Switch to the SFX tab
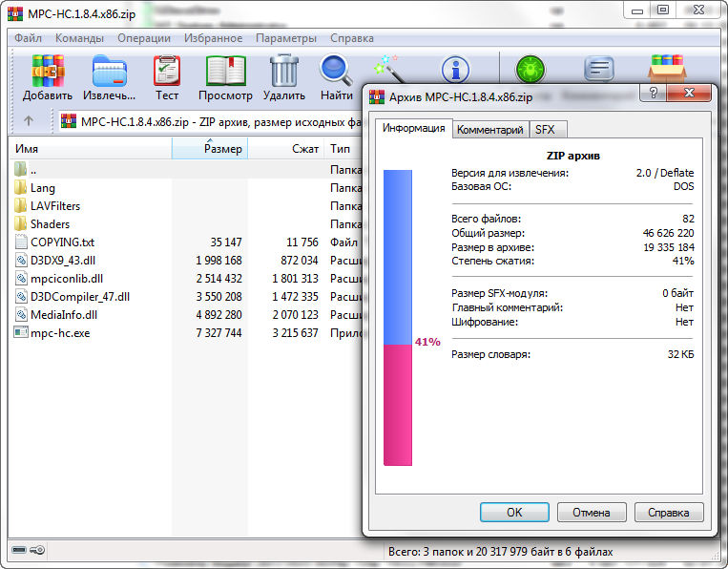The image size is (728, 569). (545, 130)
